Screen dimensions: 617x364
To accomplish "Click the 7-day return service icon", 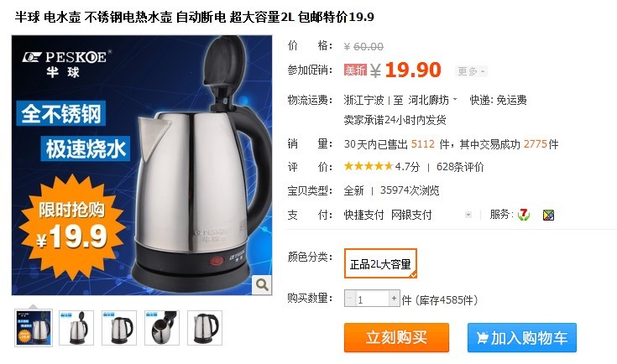I will pos(524,215).
